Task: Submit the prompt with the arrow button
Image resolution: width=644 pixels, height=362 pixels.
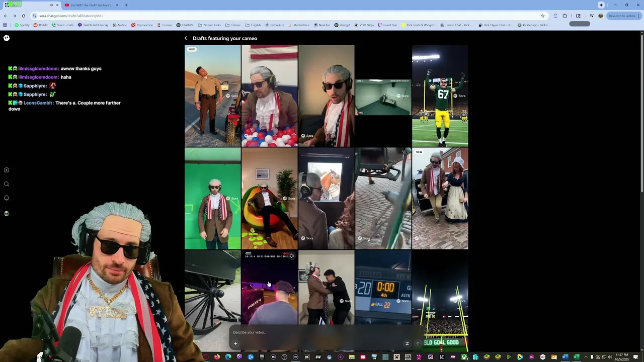Action: (x=418, y=344)
